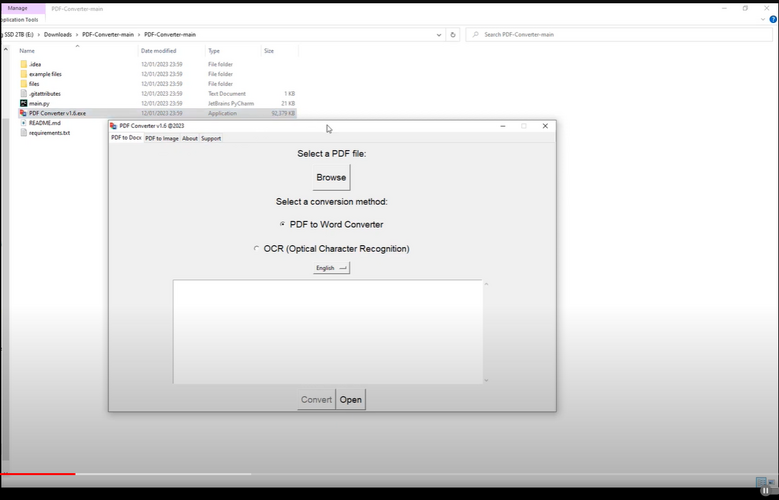This screenshot has width=779, height=500.
Task: Click the requirements.txt file name
Action: click(x=50, y=133)
